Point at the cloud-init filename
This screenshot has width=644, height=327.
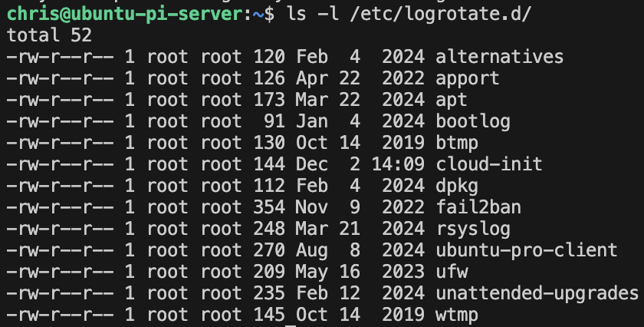coord(489,164)
